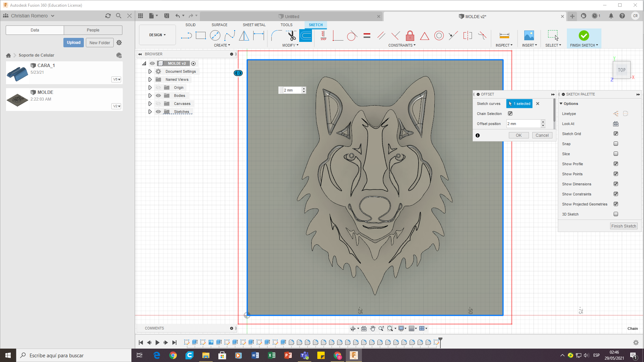Click OK in the Offset dialog
The height and width of the screenshot is (362, 644).
pos(519,135)
